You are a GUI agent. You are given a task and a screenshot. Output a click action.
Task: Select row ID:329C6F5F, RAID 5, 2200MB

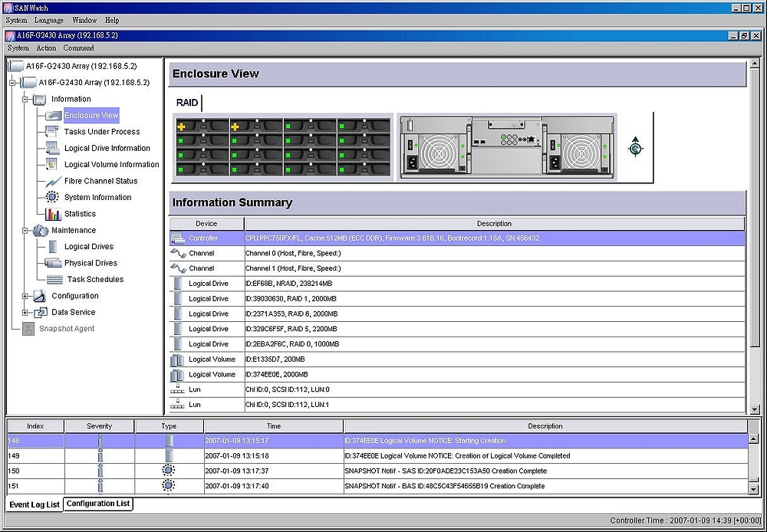pyautogui.click(x=457, y=329)
